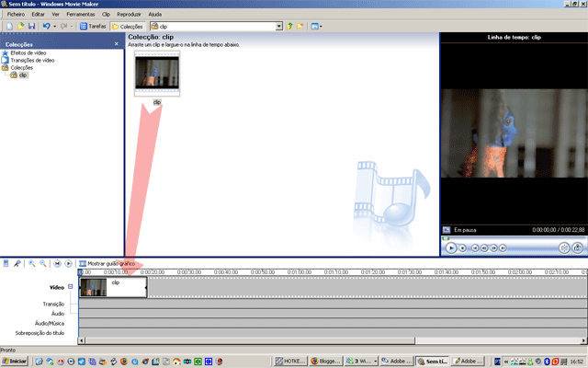Open the Windows Iniciar start button
This screenshot has height=368, width=588.
tap(15, 362)
